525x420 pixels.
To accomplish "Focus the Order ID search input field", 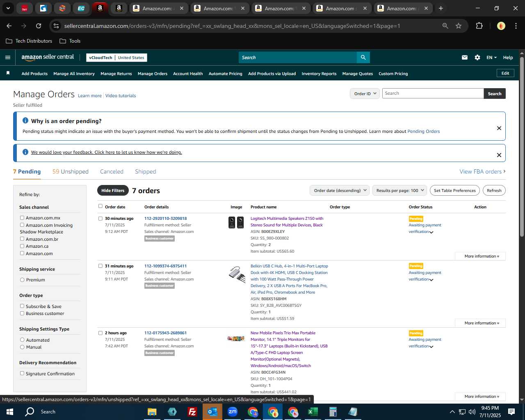I will click(x=433, y=94).
